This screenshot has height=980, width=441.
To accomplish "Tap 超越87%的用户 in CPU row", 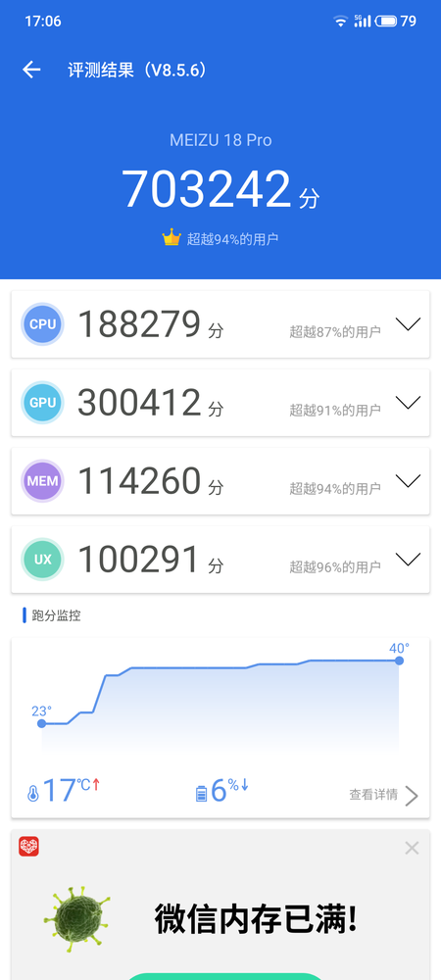I will (x=335, y=332).
